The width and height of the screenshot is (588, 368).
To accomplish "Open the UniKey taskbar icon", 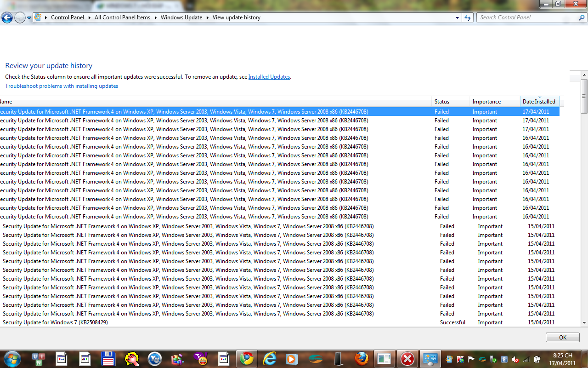I will 38,359.
